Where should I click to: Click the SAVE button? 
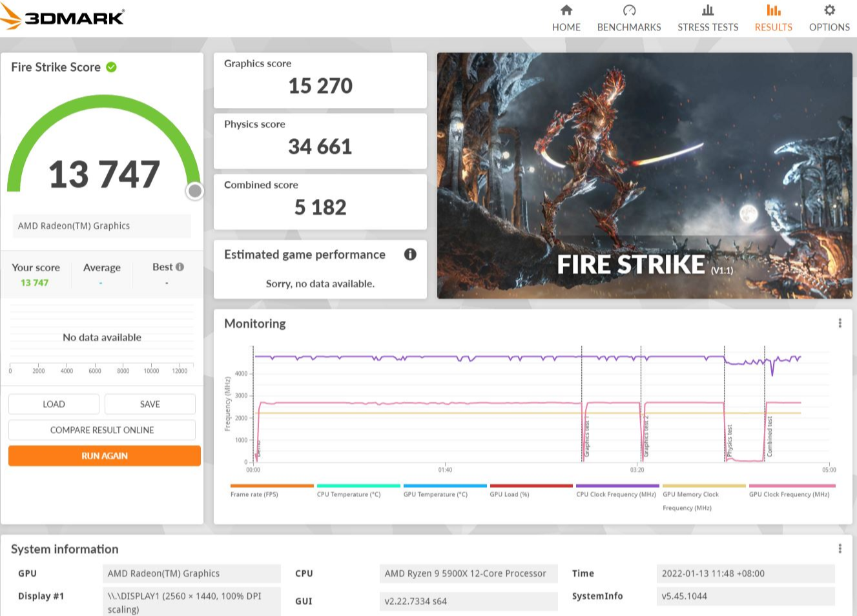(x=150, y=404)
